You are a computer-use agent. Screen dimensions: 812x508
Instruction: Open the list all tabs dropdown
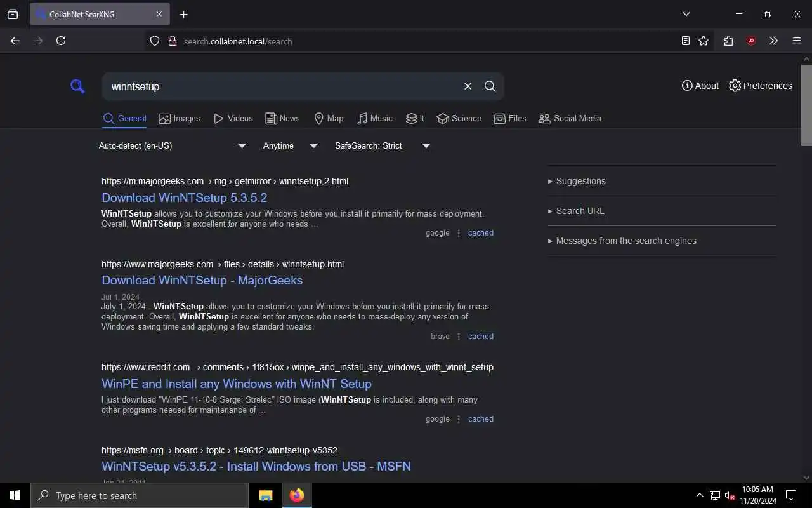(686, 14)
